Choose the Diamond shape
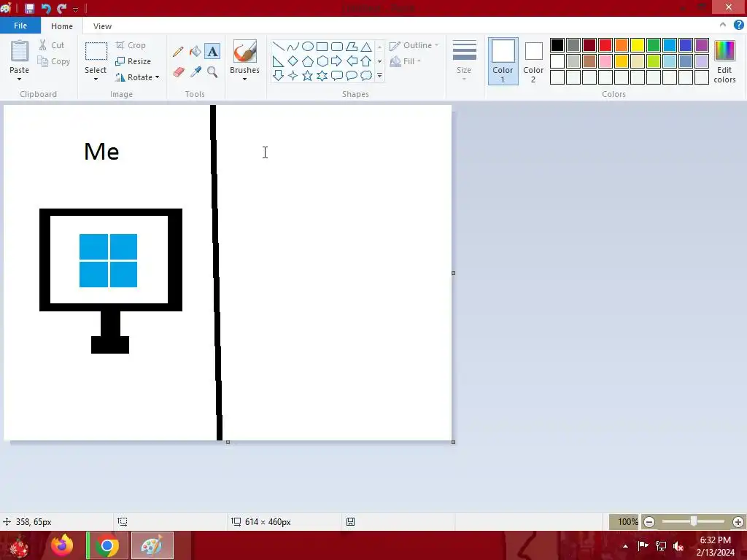This screenshot has width=747, height=560. click(x=293, y=61)
